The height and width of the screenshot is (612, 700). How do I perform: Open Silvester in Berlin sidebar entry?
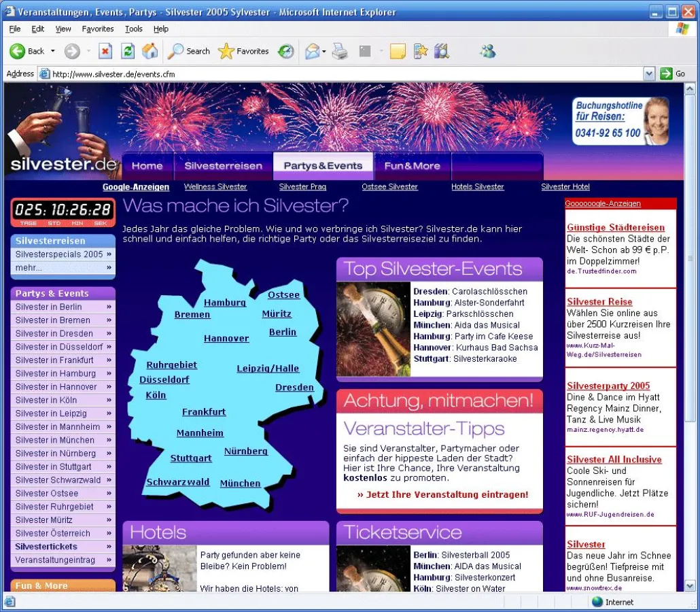63,307
